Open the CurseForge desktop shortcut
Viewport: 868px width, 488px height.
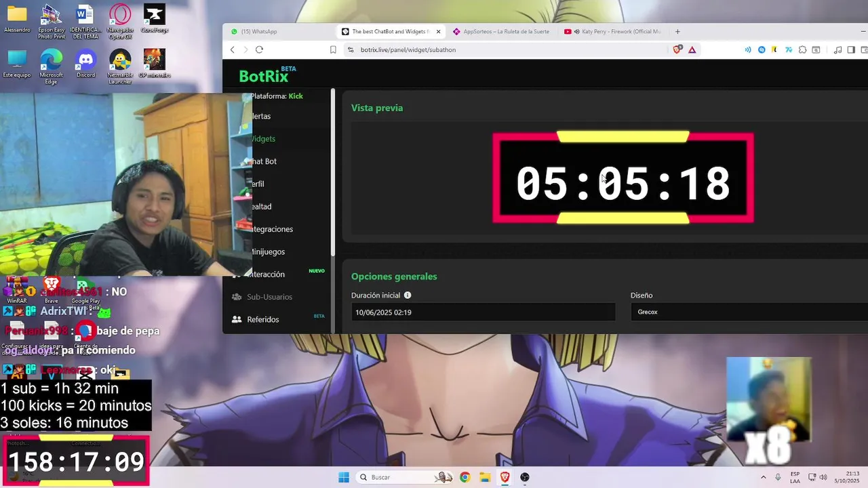tap(155, 19)
